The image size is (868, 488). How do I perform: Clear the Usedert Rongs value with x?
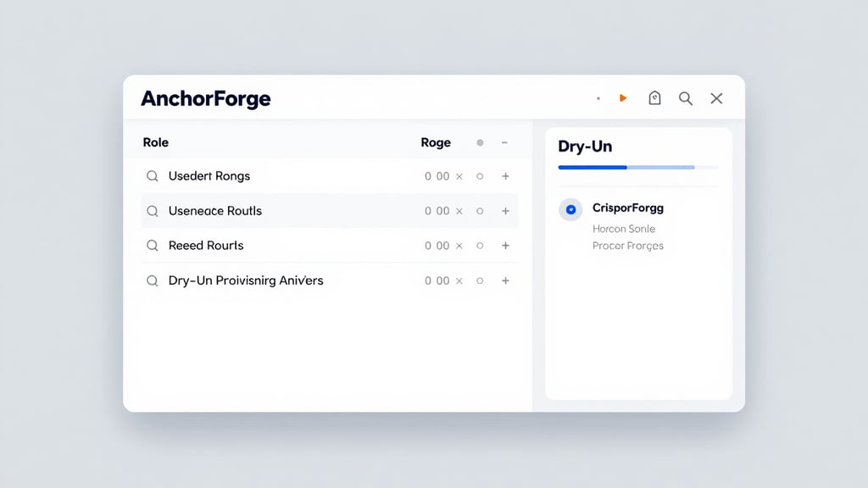point(459,176)
